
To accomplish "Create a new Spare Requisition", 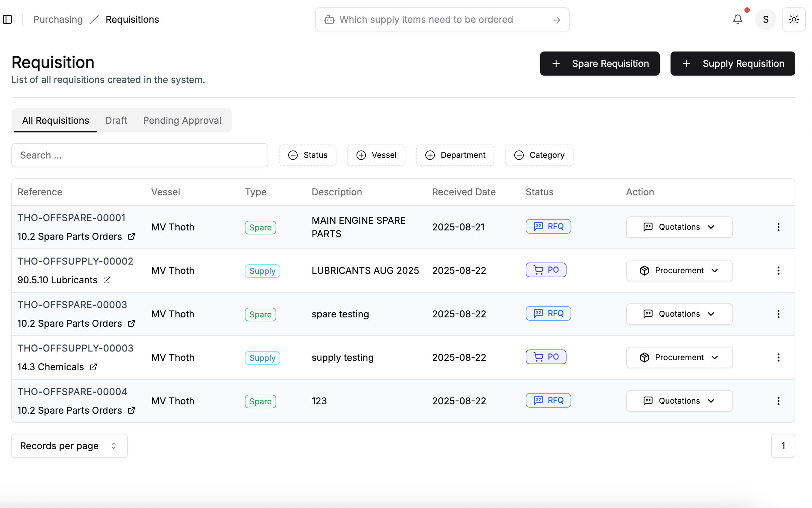I will click(599, 64).
